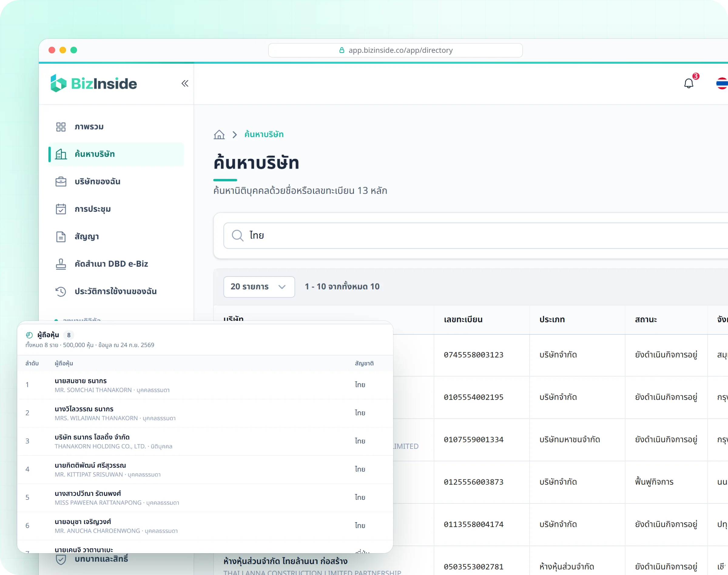Switch language via Thai flag icon
Image resolution: width=728 pixels, height=575 pixels.
pyautogui.click(x=722, y=83)
